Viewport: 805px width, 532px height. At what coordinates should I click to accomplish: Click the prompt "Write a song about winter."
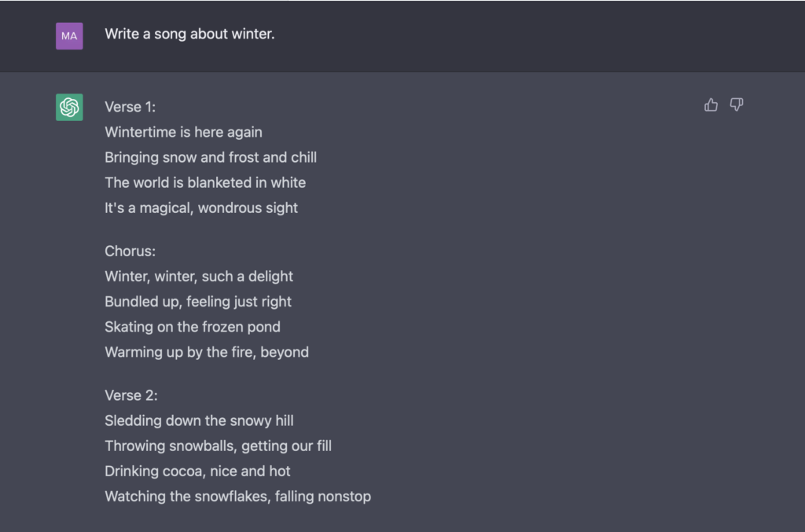(189, 35)
